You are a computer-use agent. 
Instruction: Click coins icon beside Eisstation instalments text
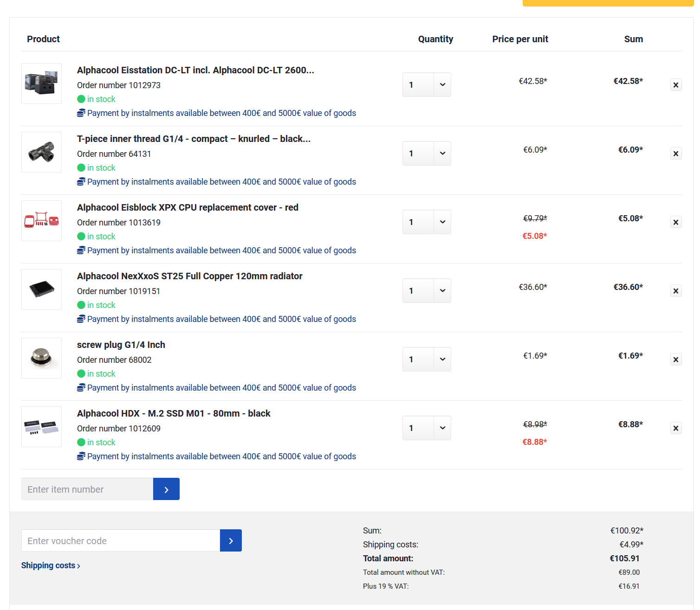[x=81, y=113]
